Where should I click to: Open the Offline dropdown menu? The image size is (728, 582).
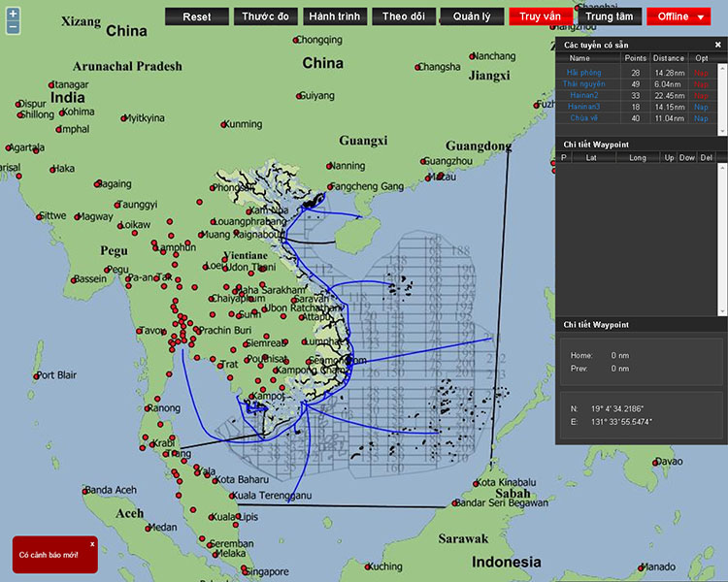coord(678,16)
